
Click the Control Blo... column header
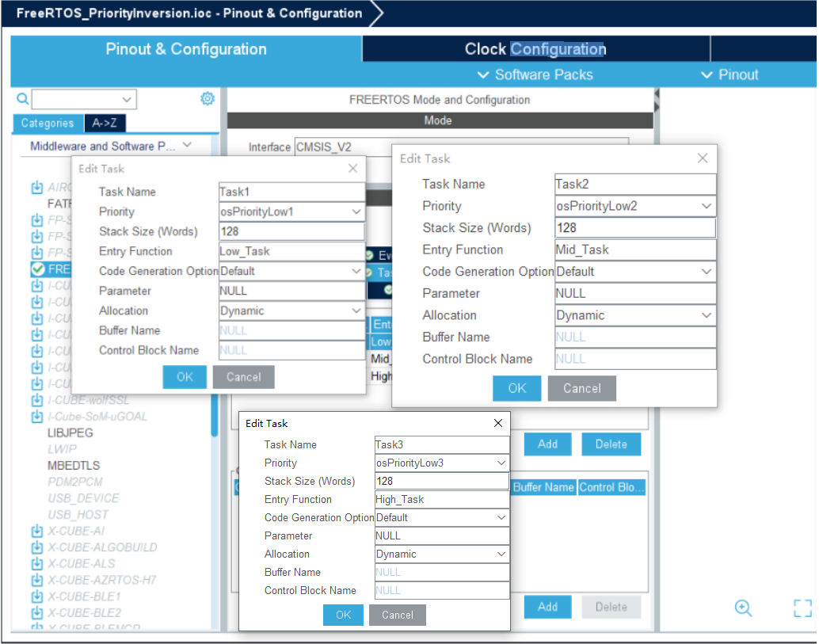click(611, 487)
